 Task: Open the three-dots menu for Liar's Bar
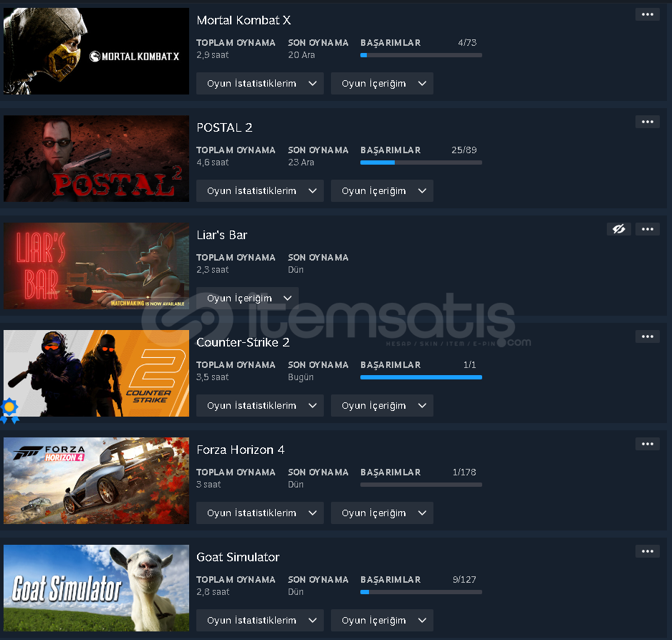tap(647, 230)
